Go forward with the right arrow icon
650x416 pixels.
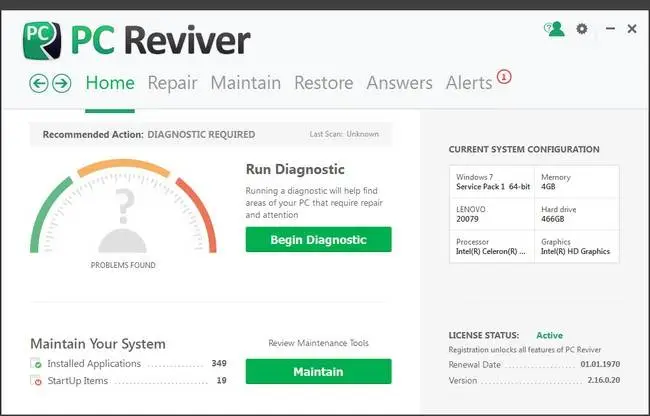(x=62, y=83)
